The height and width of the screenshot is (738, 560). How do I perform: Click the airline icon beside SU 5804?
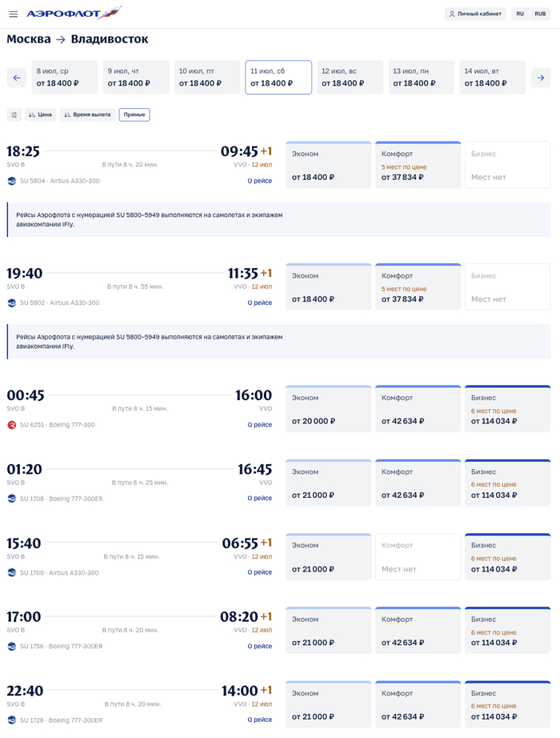click(x=12, y=181)
